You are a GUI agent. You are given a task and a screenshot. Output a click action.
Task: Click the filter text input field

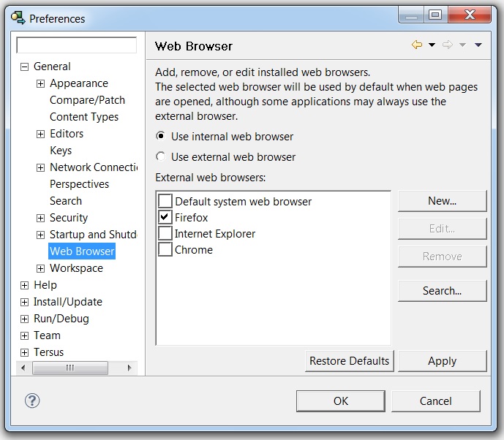[77, 45]
